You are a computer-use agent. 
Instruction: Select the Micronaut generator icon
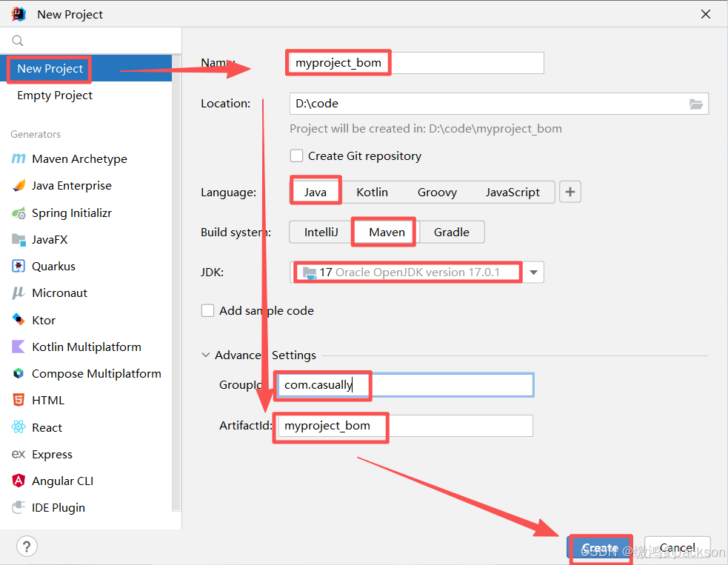pos(18,293)
